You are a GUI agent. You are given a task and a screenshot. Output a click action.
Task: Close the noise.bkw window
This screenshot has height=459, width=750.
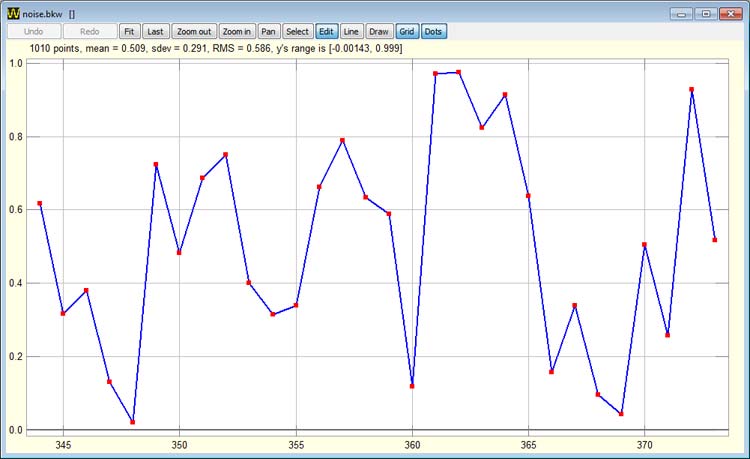point(731,14)
